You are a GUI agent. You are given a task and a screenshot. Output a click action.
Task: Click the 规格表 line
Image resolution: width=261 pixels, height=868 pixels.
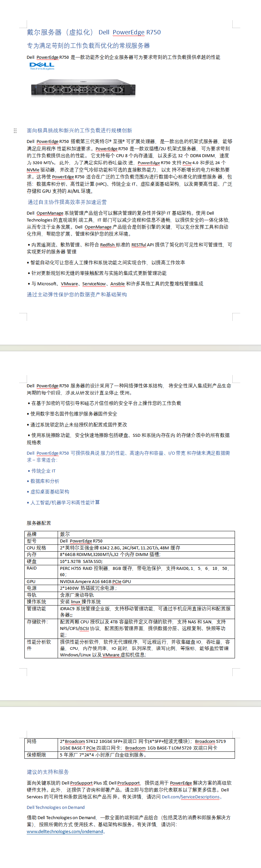[34, 442]
